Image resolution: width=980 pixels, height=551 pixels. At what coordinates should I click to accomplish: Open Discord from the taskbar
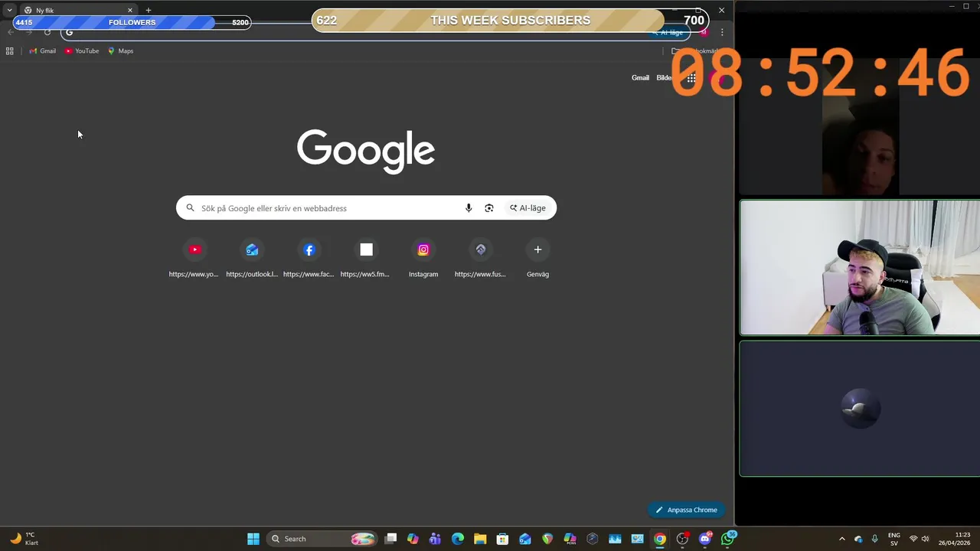(705, 539)
